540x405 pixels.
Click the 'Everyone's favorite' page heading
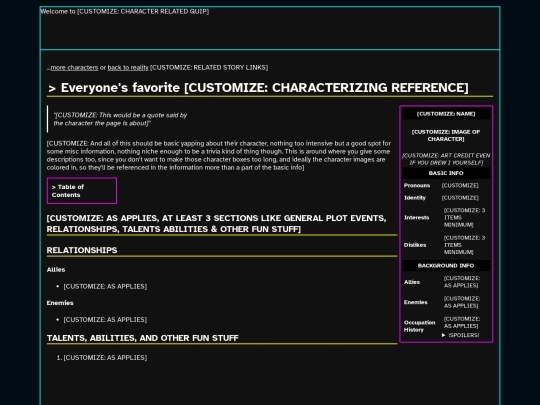pos(258,87)
